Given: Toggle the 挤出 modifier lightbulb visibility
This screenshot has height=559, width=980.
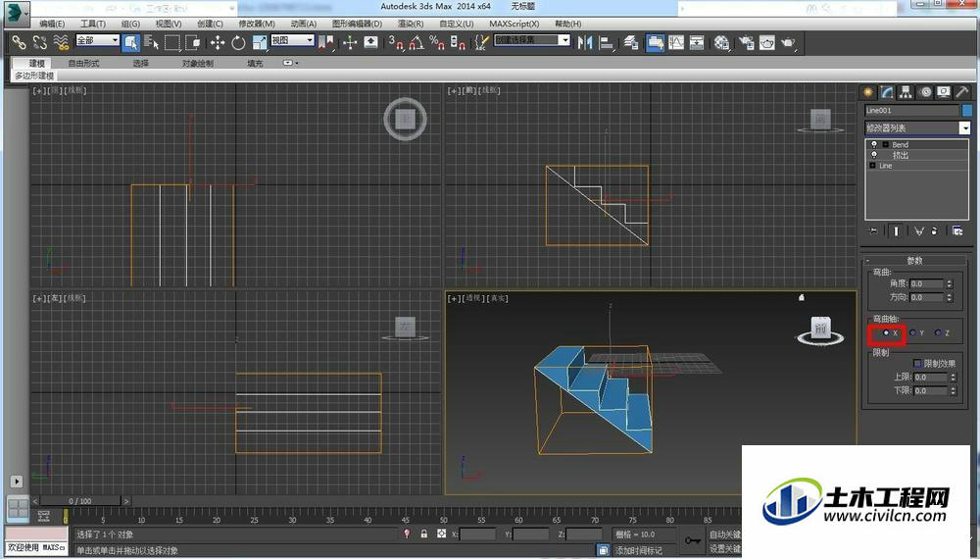Looking at the screenshot, I should click(x=874, y=154).
